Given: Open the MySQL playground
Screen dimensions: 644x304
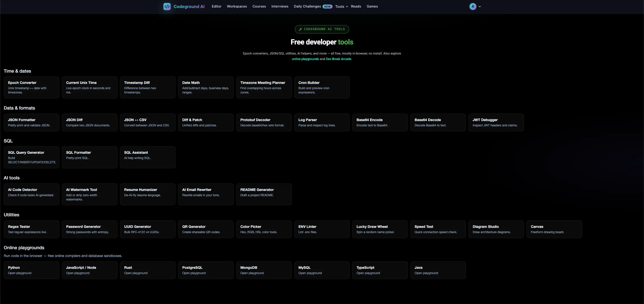Looking at the screenshot, I should [x=322, y=270].
